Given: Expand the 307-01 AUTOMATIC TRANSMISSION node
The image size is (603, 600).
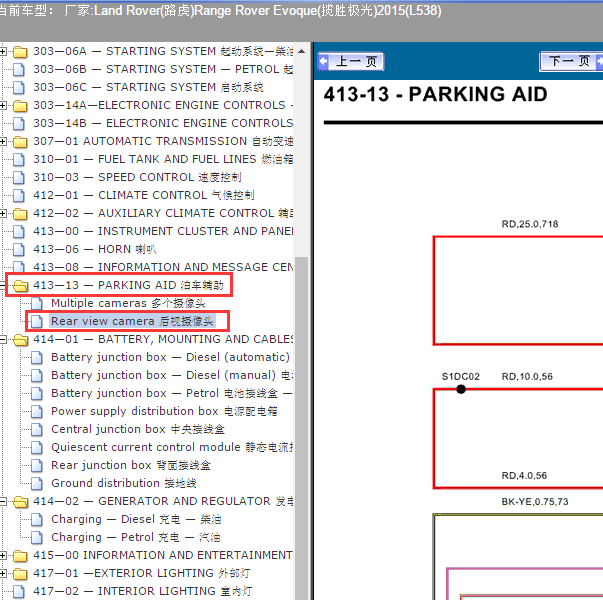Looking at the screenshot, I should click(x=4, y=141).
